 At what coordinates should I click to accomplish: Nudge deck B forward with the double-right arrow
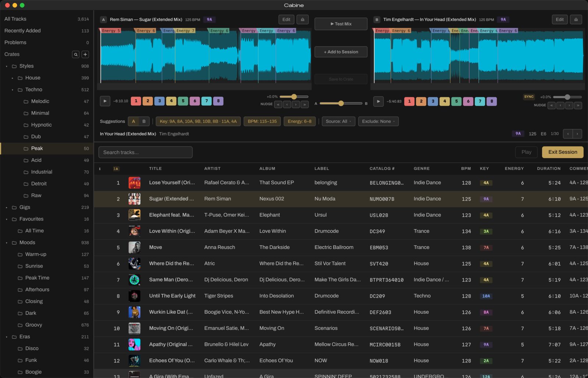click(x=578, y=106)
